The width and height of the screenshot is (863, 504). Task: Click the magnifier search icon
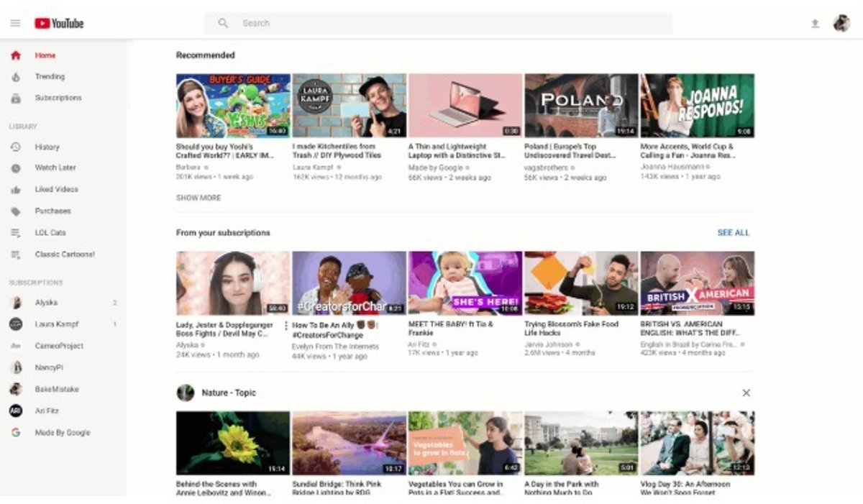223,24
